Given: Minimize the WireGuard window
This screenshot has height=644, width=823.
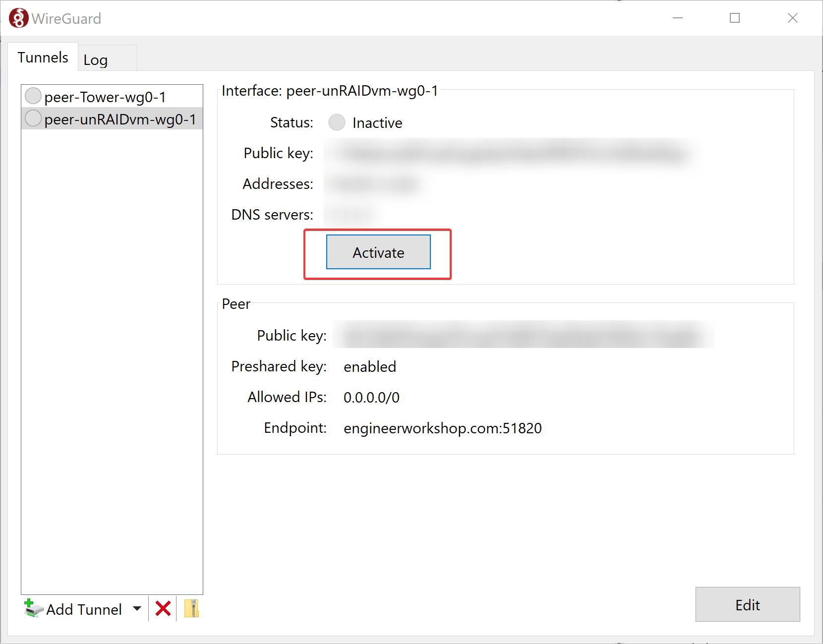Looking at the screenshot, I should [677, 18].
